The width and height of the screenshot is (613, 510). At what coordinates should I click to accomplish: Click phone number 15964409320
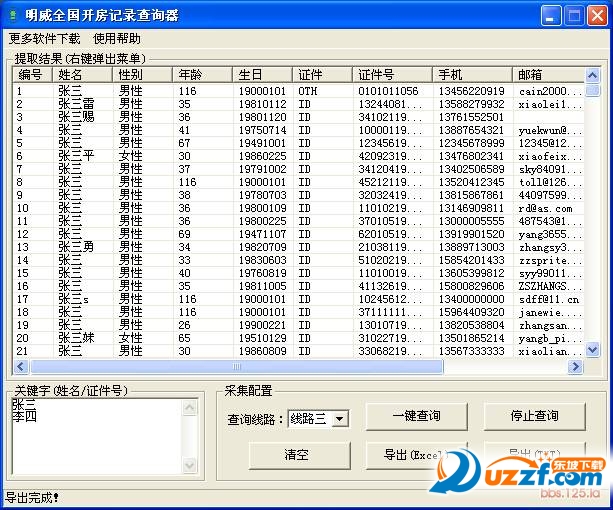coord(471,312)
